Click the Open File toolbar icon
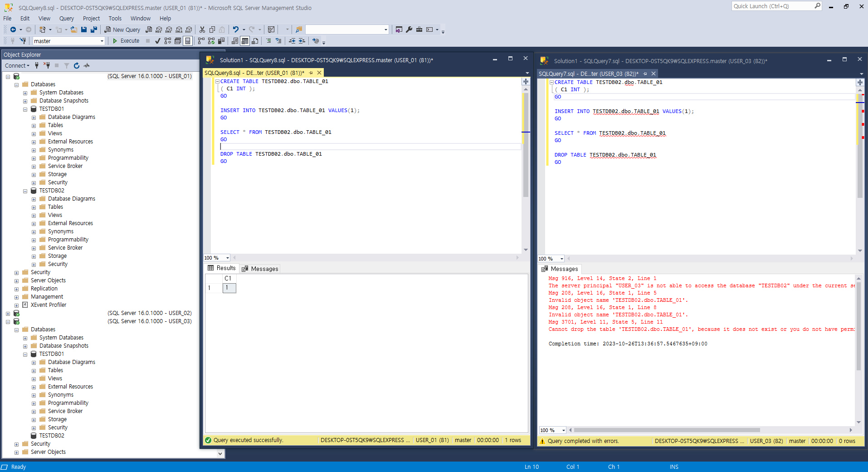Viewport: 868px width, 472px height. [x=73, y=29]
